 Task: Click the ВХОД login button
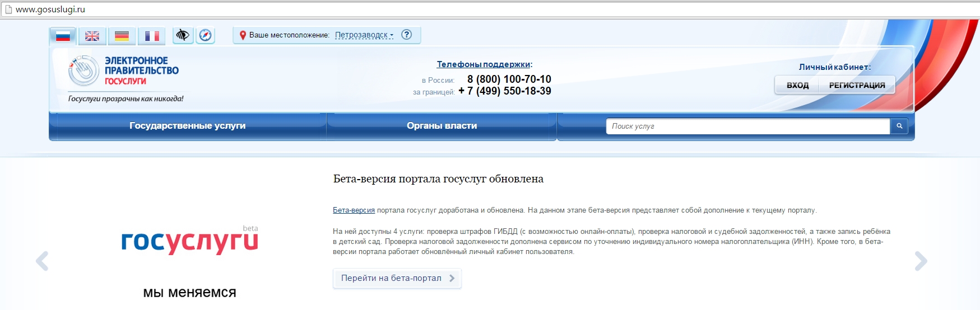coord(797,85)
